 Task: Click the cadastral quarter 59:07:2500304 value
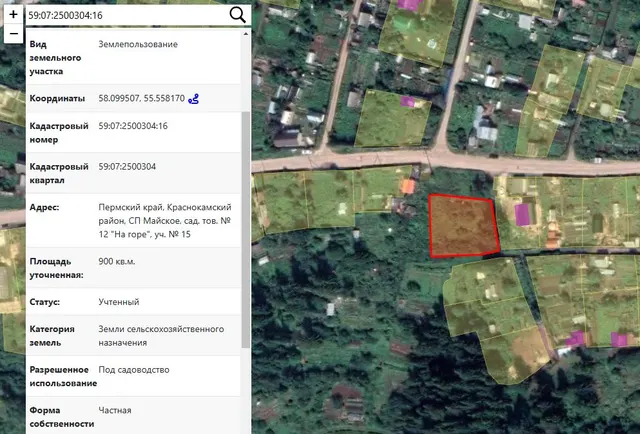point(127,167)
